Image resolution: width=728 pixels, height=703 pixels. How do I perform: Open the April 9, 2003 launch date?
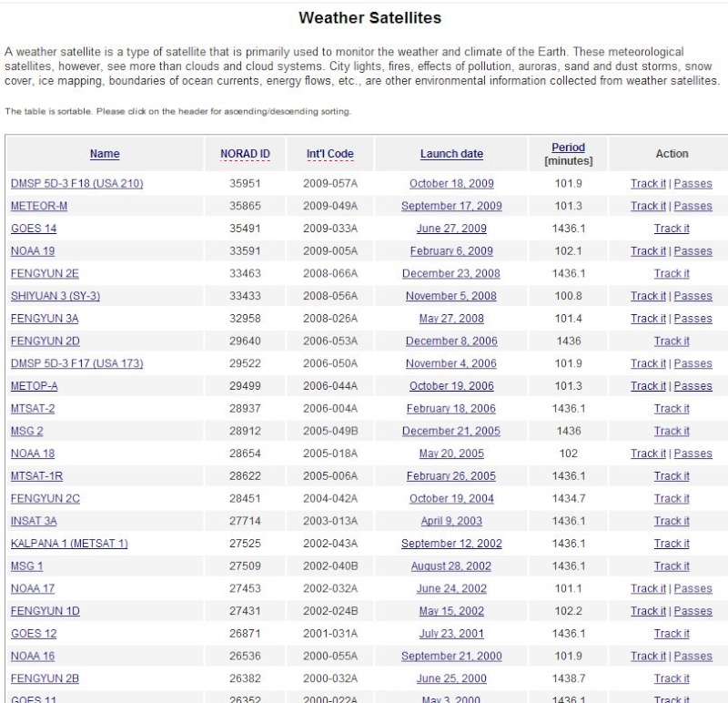click(x=451, y=521)
